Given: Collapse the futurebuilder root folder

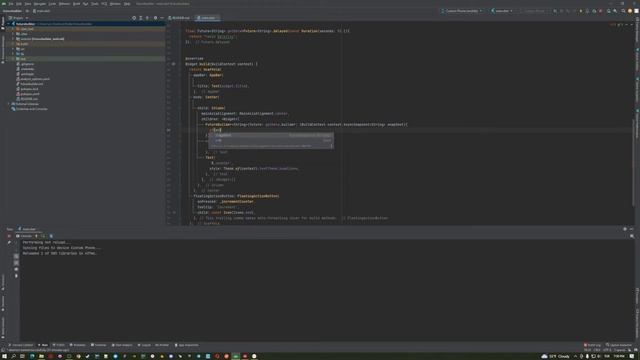Looking at the screenshot, I should click(9, 24).
